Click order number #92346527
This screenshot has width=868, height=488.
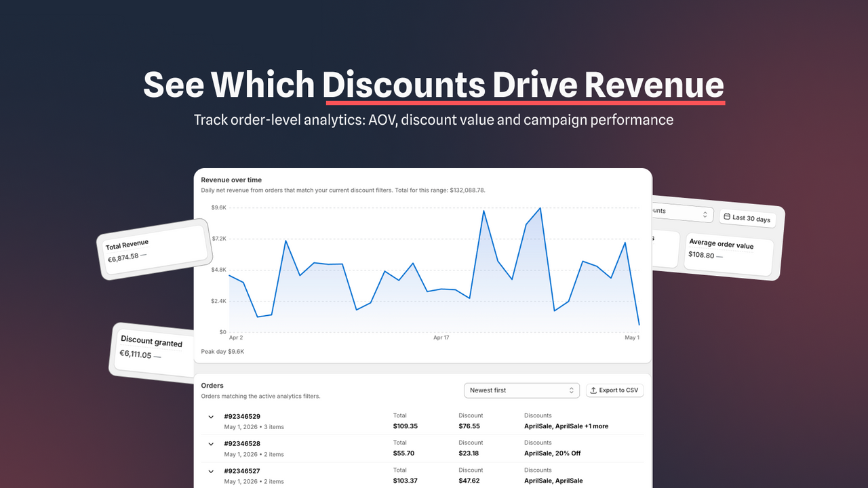pyautogui.click(x=242, y=470)
